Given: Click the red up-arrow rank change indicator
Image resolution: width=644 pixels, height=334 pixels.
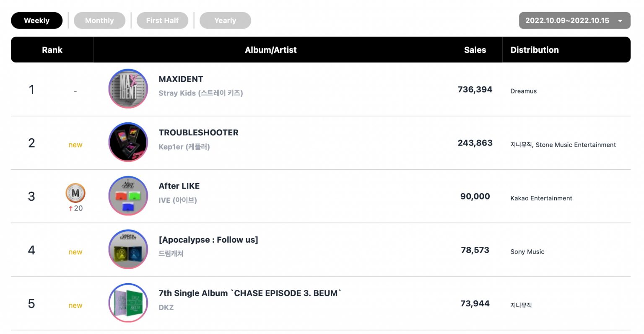Looking at the screenshot, I should (x=71, y=208).
